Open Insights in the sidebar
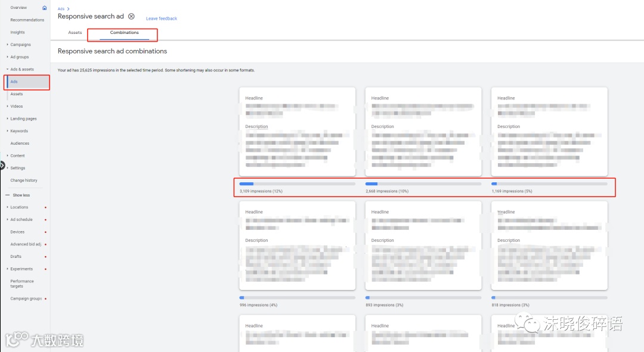The image size is (644, 352). 17,32
